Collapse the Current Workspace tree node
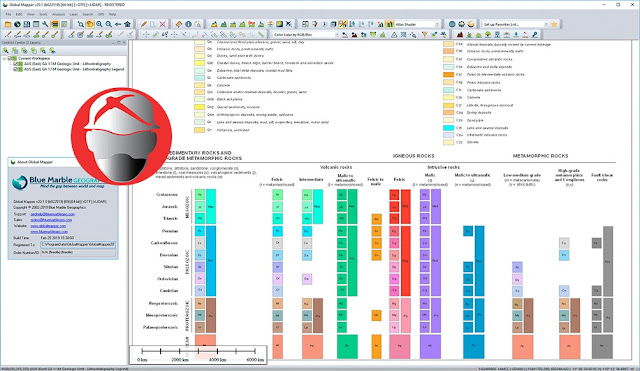The height and width of the screenshot is (371, 640). (x=4, y=58)
